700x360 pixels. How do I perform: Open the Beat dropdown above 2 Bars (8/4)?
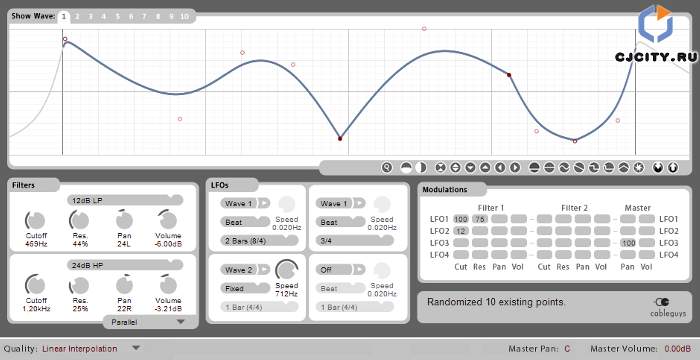click(245, 222)
